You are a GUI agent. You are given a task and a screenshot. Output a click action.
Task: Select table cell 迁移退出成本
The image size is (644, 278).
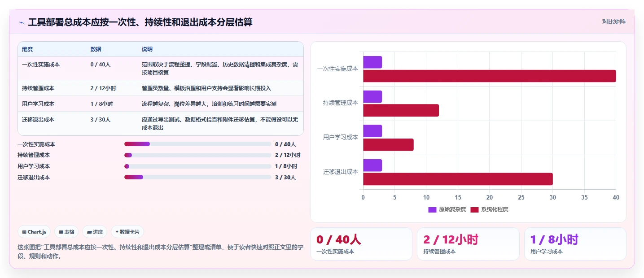(38, 120)
